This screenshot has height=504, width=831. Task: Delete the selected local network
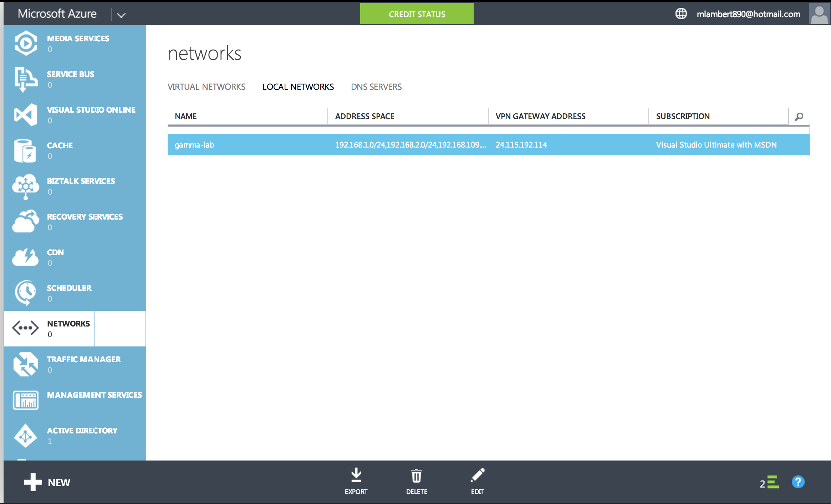click(x=416, y=481)
